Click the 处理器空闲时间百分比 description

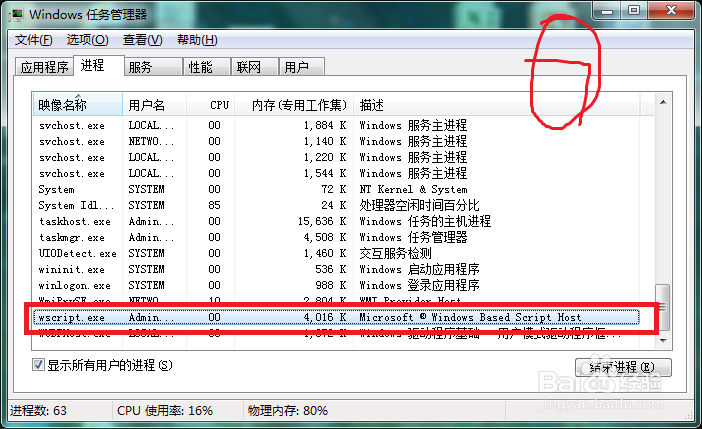tap(419, 206)
